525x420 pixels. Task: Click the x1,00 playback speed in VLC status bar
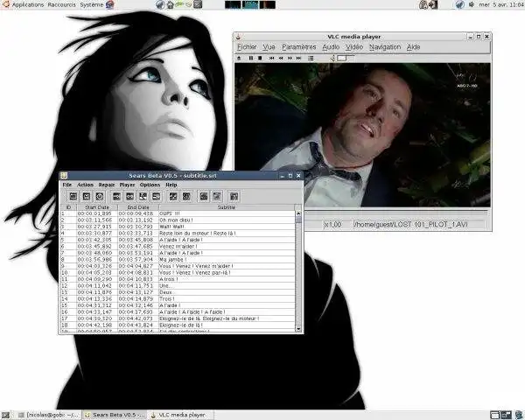333,224
